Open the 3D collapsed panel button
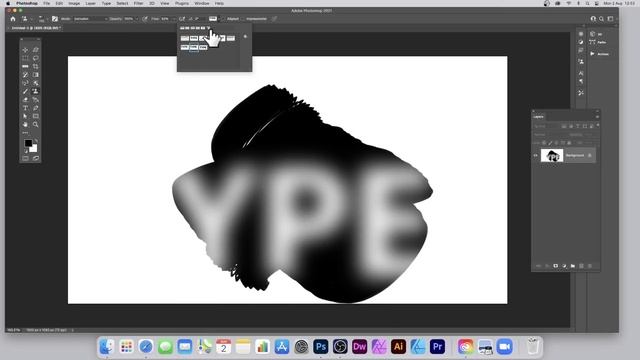This screenshot has height=360, width=640. pos(597,34)
